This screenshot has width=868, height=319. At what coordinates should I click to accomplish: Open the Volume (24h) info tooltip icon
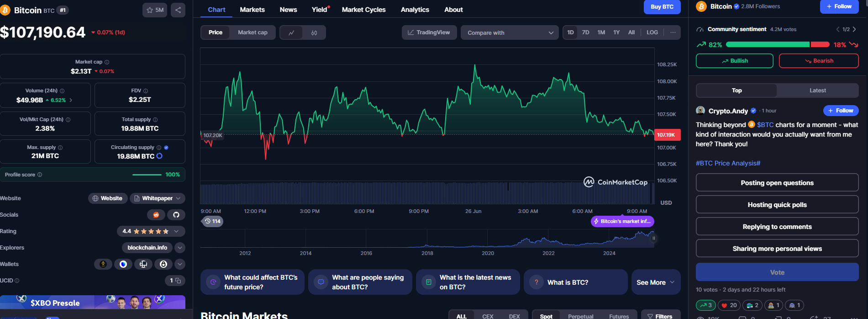pos(62,91)
